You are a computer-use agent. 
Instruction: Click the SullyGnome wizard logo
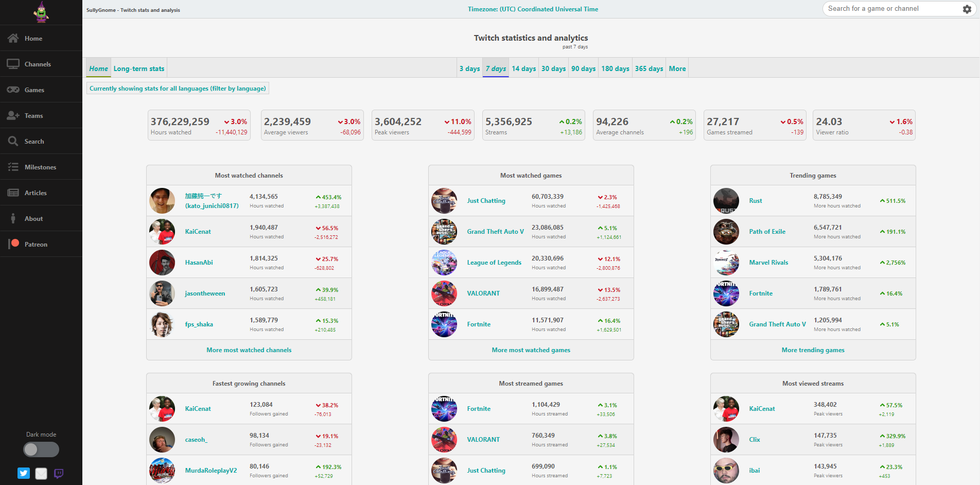[41, 12]
